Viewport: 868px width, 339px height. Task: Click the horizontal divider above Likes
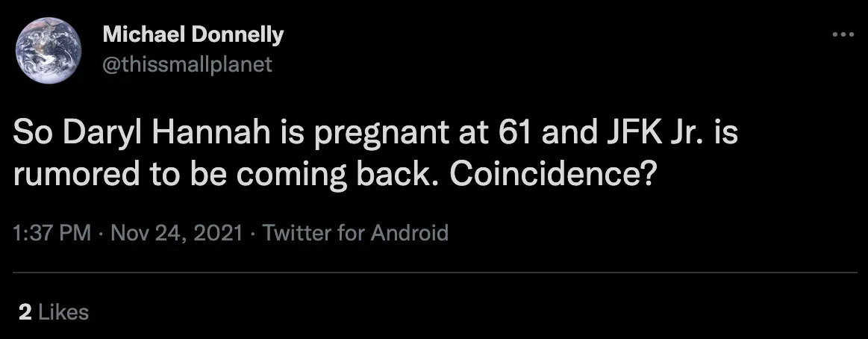[x=434, y=273]
